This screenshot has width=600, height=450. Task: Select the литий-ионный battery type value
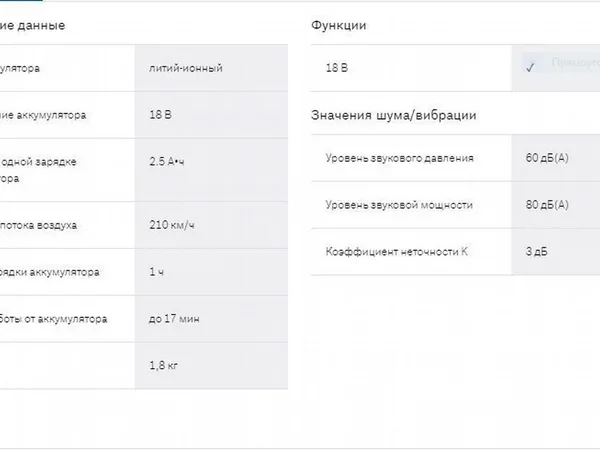pyautogui.click(x=186, y=68)
